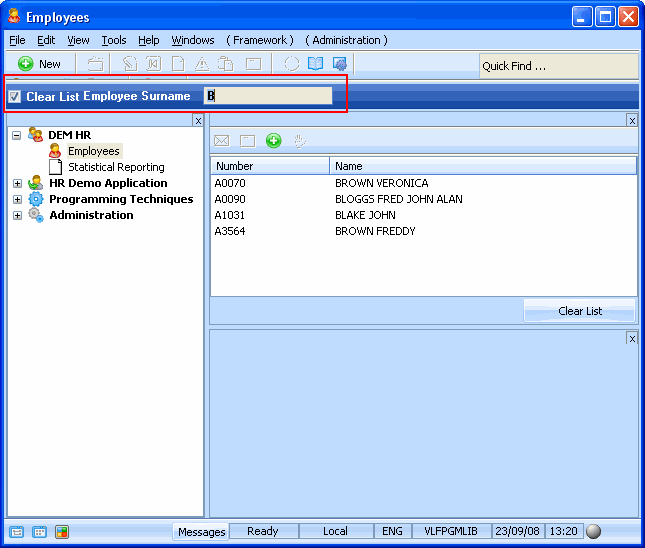Sort by the Number column header
The width and height of the screenshot is (645, 548).
(270, 166)
